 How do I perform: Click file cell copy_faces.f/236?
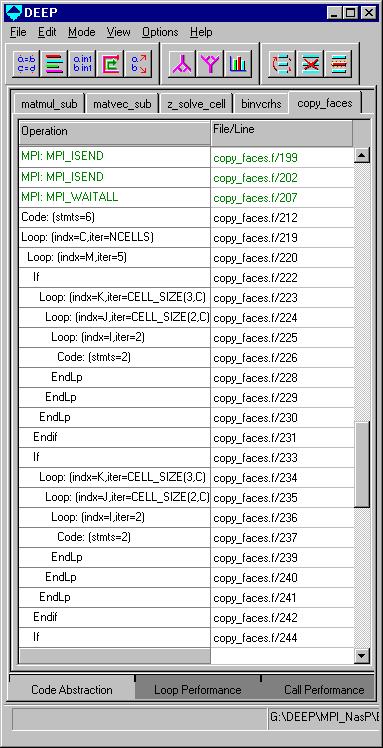(283, 519)
